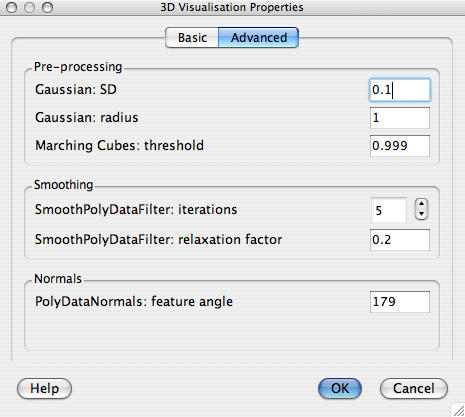Viewport: 465px width, 417px height.
Task: Switch to the Basic tab
Action: point(192,38)
